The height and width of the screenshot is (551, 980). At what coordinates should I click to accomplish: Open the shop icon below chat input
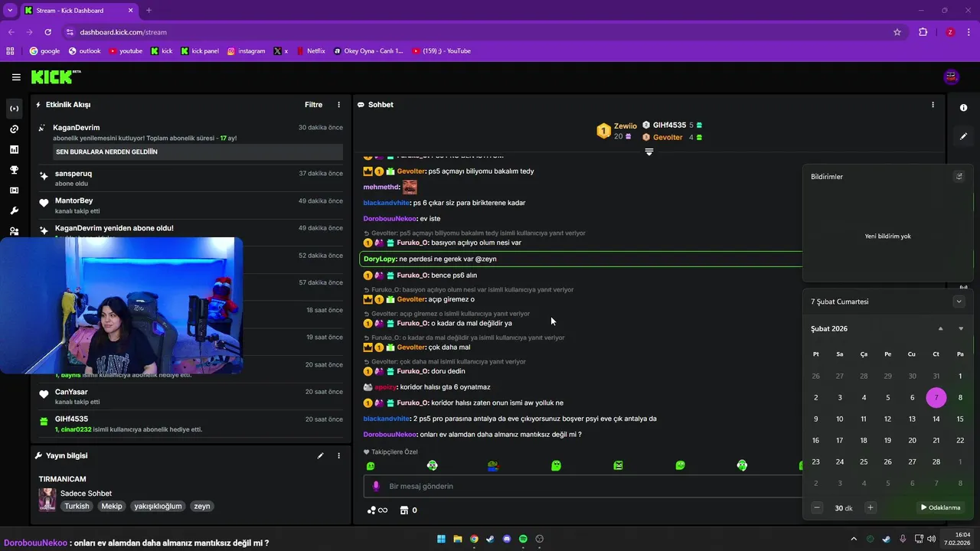(x=404, y=510)
